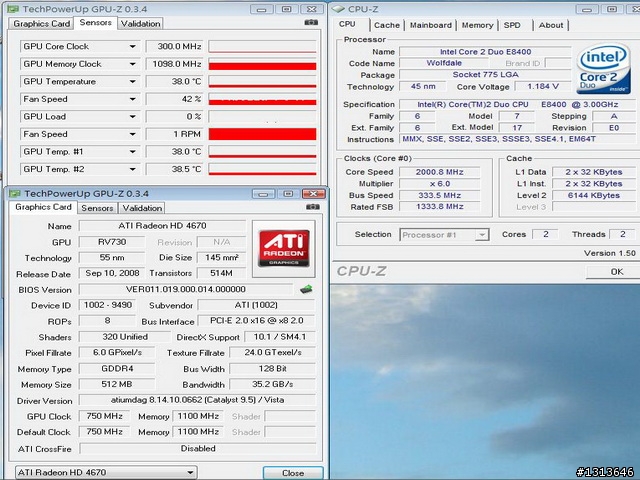Click the Core Voltage value 1.184 V
Screen dimensions: 640x480
543,87
